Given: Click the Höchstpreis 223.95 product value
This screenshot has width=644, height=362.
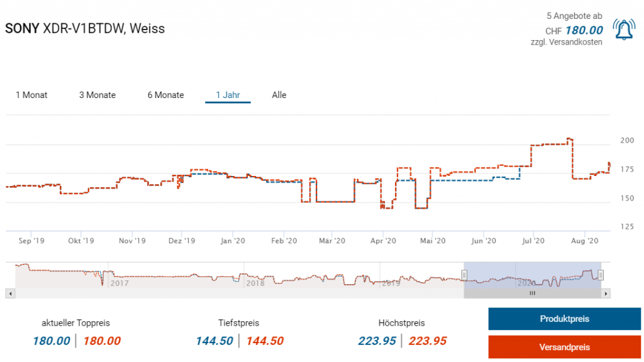Looking at the screenshot, I should point(377,341).
